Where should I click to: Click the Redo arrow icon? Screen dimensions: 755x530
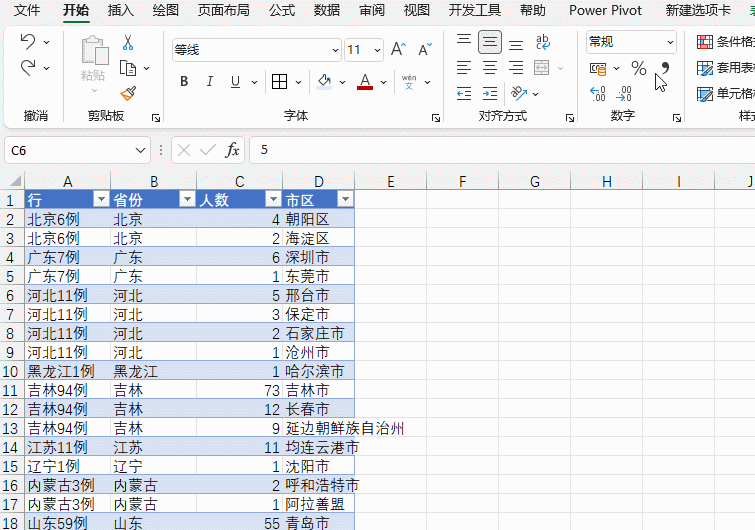[28, 67]
